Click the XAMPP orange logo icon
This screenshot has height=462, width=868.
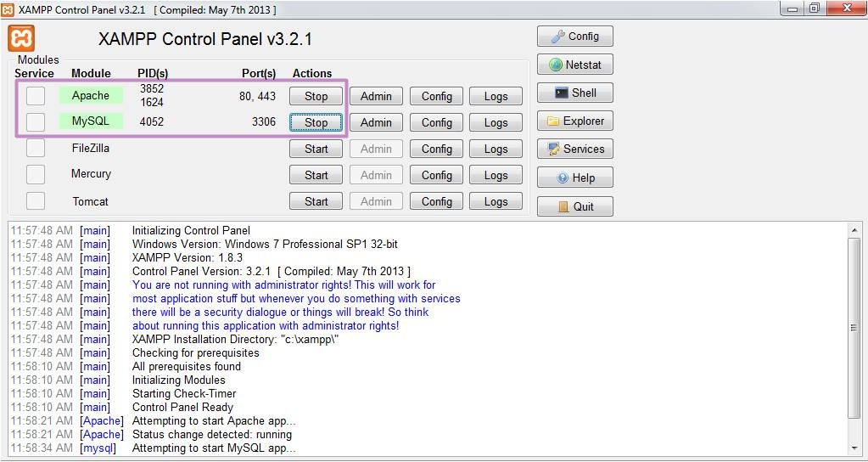pyautogui.click(x=22, y=39)
